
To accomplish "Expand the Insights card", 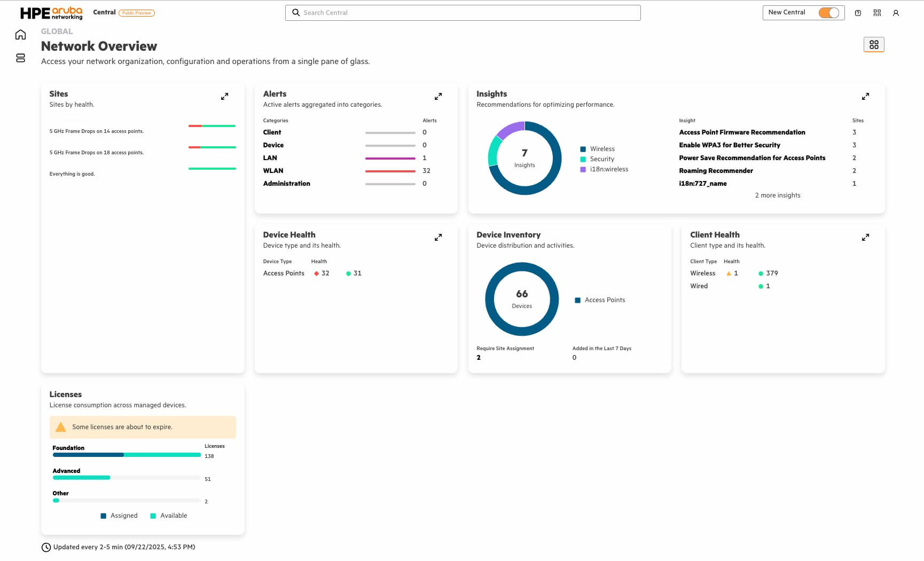I will coord(865,97).
